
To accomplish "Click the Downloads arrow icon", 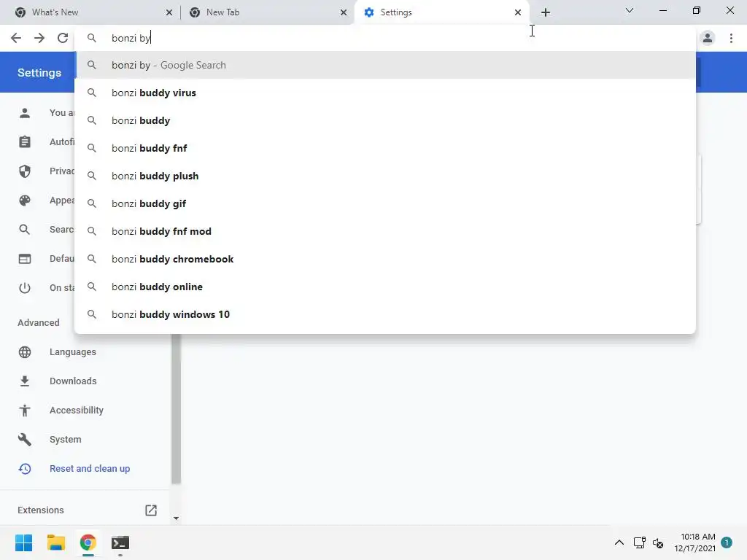I will (x=25, y=381).
